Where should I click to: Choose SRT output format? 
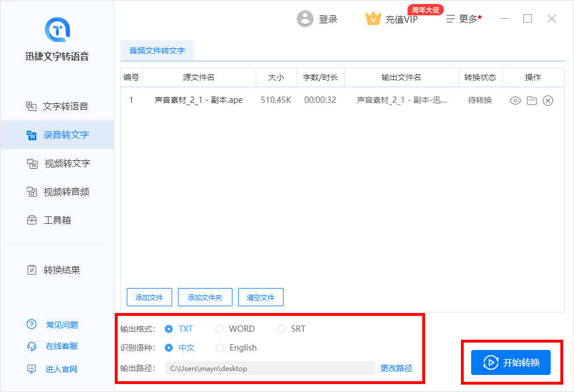point(292,329)
